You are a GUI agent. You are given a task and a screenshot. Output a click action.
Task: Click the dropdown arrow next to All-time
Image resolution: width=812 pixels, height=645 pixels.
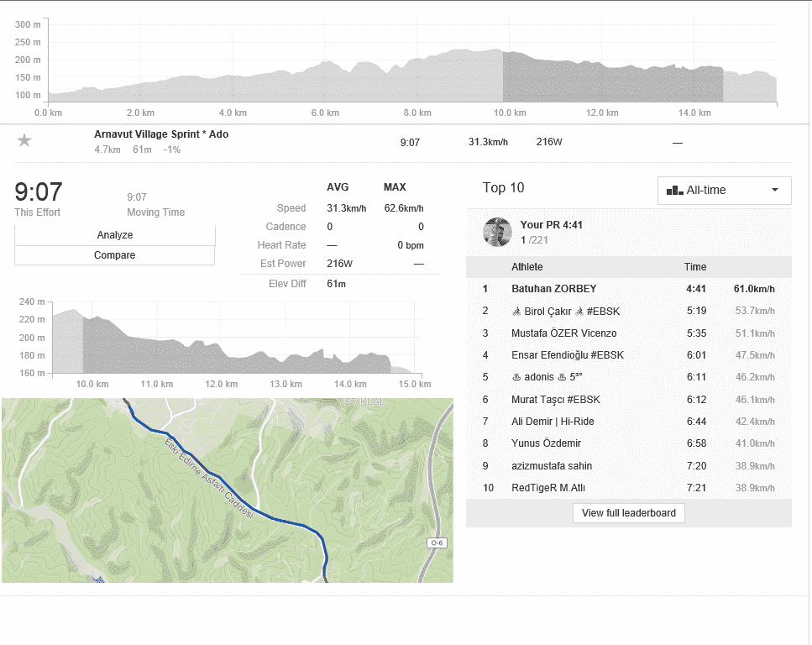(x=775, y=191)
